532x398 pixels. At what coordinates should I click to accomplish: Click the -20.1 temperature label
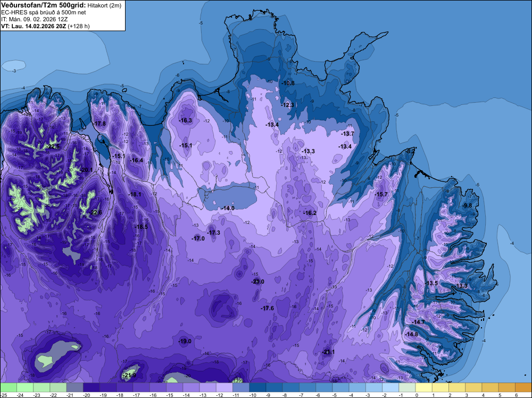pyautogui.click(x=86, y=170)
